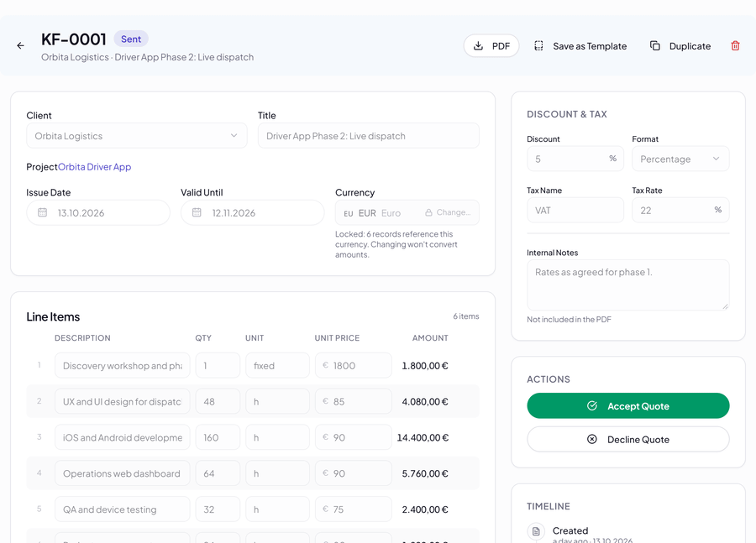Click the Created document icon in Timeline
This screenshot has width=756, height=543.
click(x=536, y=531)
